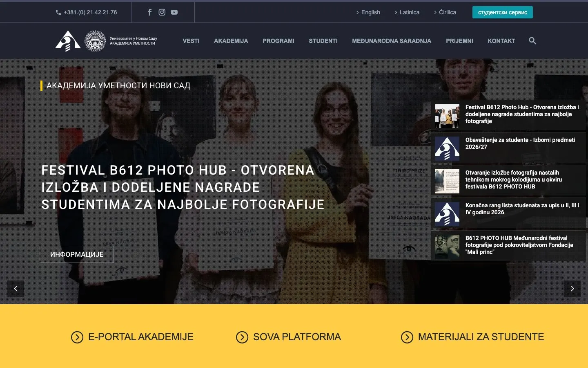Click the University of Novi Sad seal

95,41
